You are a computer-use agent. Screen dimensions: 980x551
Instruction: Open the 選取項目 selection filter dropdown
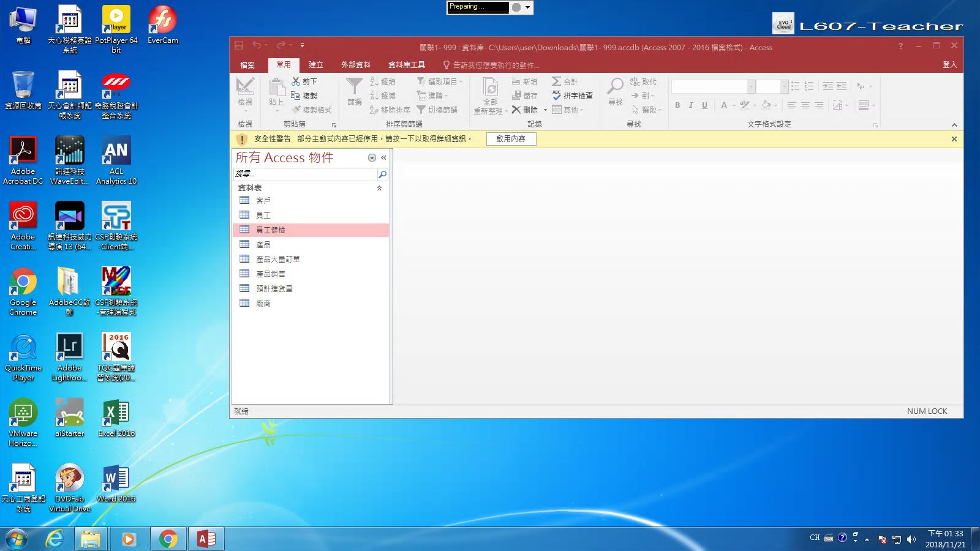point(440,81)
